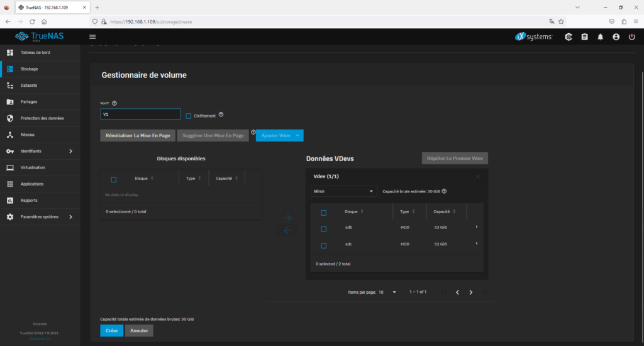Go to Protection des données menu
This screenshot has height=346, width=644.
pos(42,118)
